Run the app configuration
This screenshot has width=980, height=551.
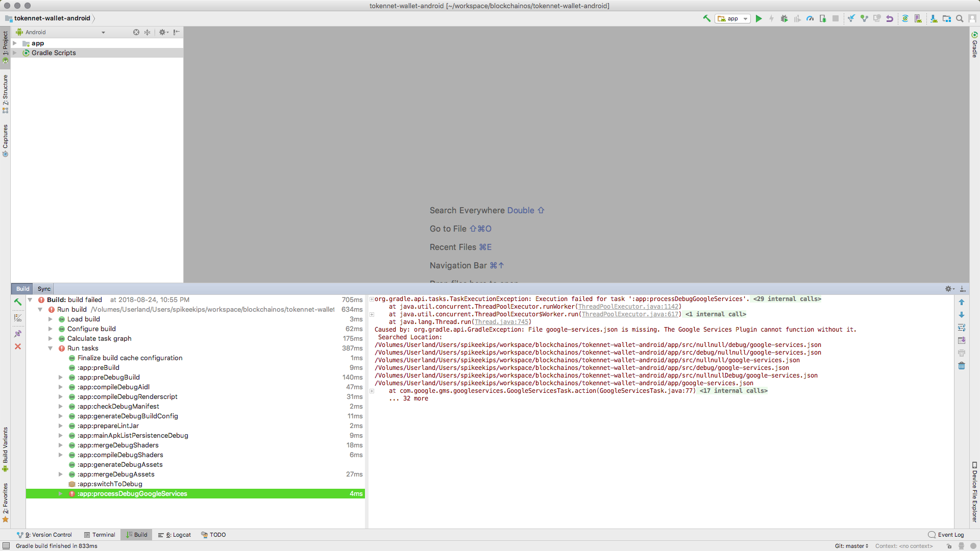coord(759,18)
